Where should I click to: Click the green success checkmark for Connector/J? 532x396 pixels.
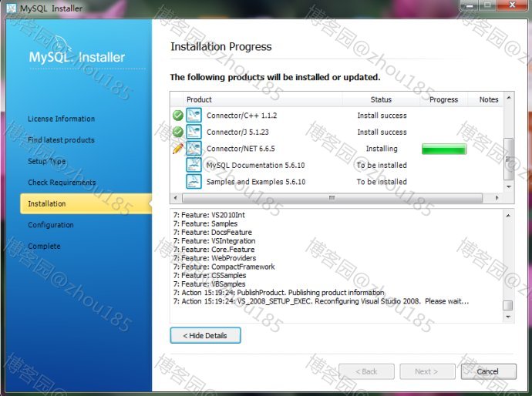pyautogui.click(x=178, y=132)
